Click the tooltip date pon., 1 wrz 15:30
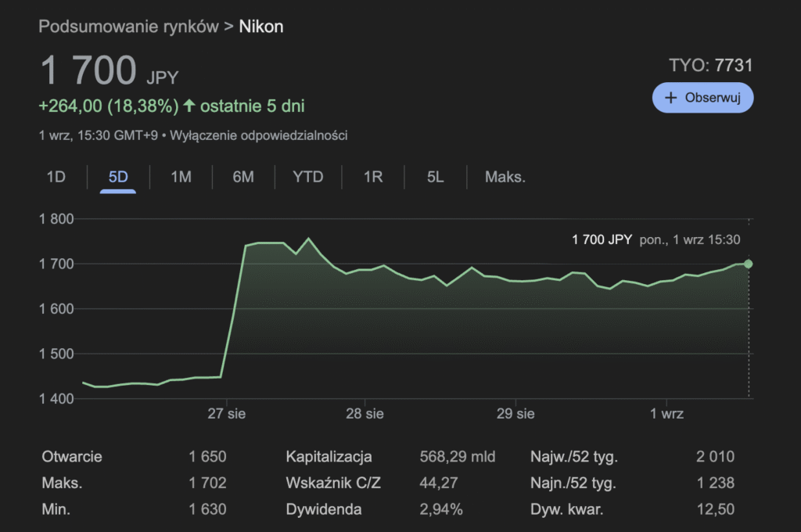801x532 pixels. (690, 239)
